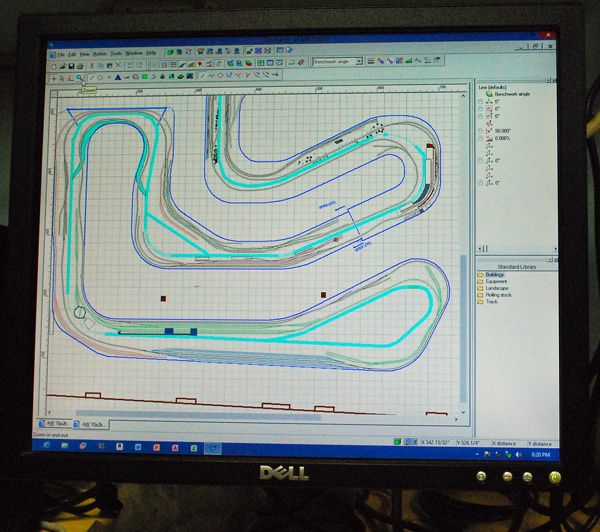This screenshot has height=532, width=600.
Task: Click the Print icon
Action: click(80, 66)
